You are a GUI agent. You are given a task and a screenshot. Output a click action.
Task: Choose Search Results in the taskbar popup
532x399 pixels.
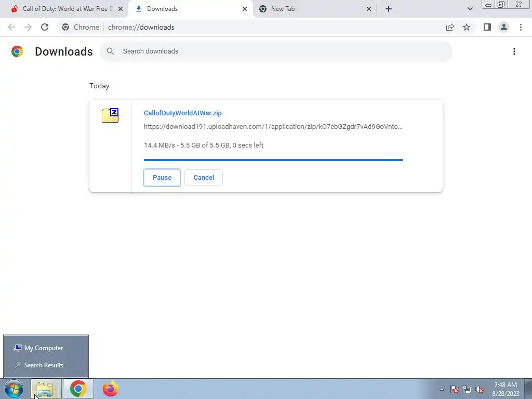[46, 365]
